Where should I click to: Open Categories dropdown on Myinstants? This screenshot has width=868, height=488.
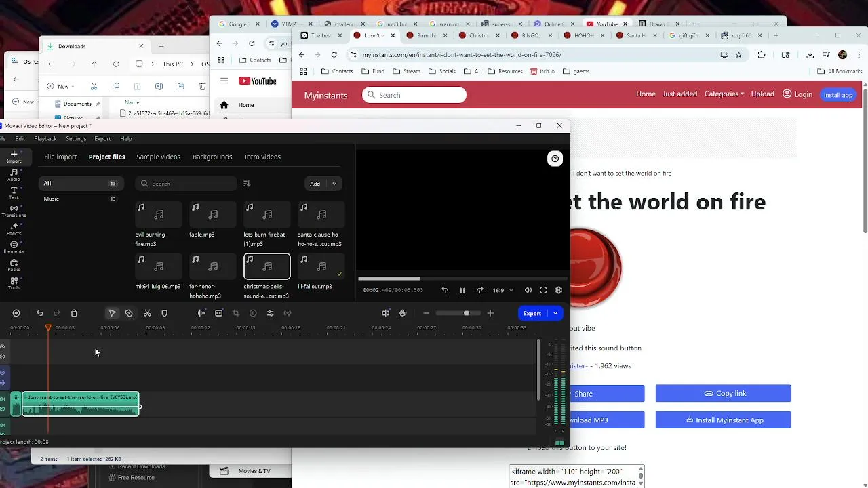click(x=724, y=94)
